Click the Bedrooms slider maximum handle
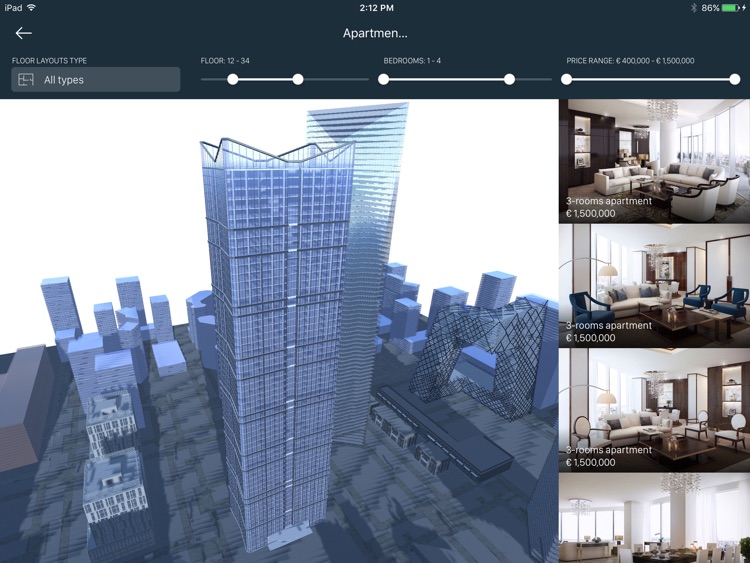The height and width of the screenshot is (563, 750). point(509,79)
